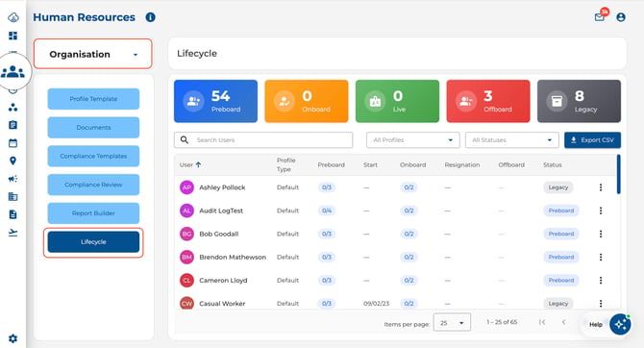This screenshot has height=348, width=644.
Task: Change items per page dropdown
Action: point(452,323)
